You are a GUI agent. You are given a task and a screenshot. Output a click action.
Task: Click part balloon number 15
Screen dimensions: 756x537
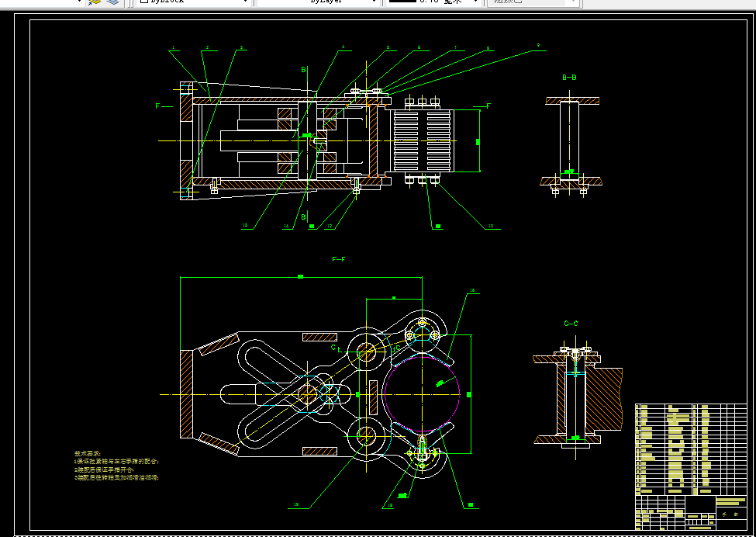point(245,225)
